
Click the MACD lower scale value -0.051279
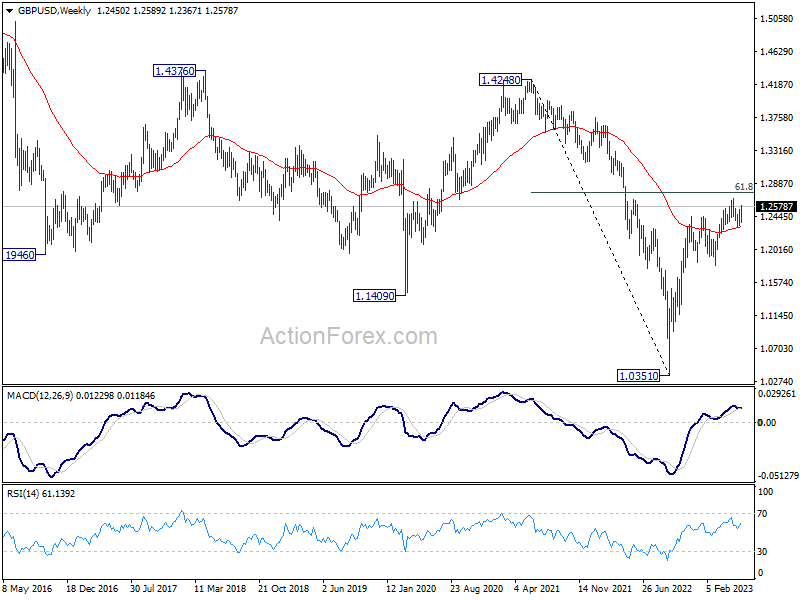pos(778,476)
